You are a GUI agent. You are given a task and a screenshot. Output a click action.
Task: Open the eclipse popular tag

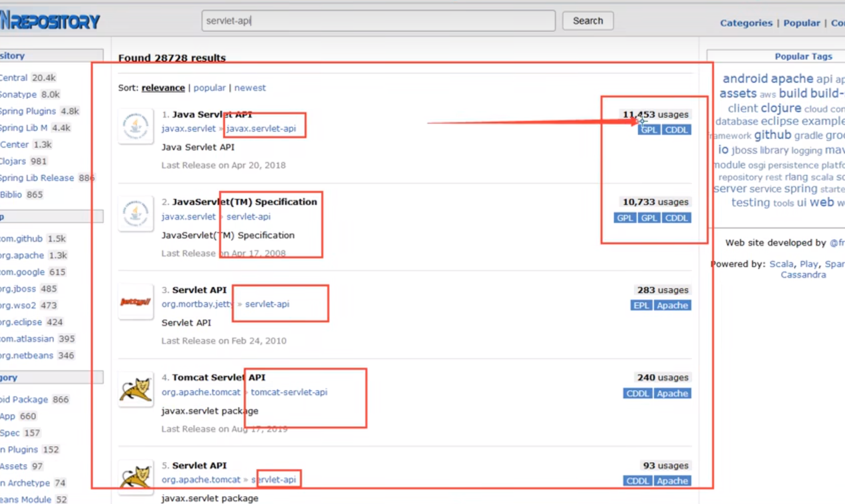coord(780,121)
